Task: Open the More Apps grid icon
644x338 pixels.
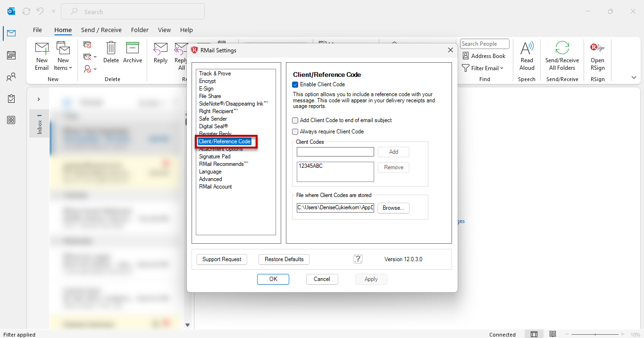Action: coord(11,120)
